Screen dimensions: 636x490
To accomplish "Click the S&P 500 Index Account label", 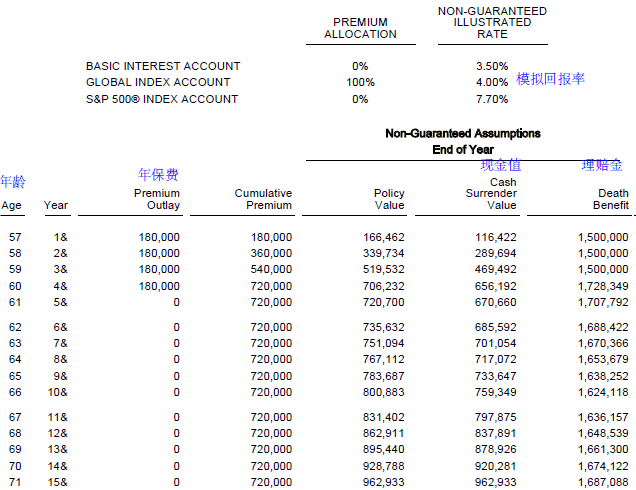I will click(162, 99).
